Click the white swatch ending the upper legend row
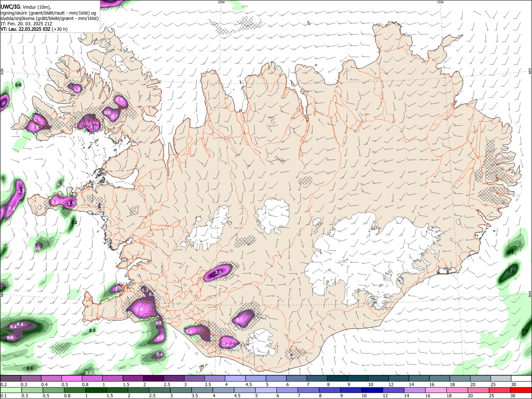This screenshot has height=399, width=532. coord(522,379)
